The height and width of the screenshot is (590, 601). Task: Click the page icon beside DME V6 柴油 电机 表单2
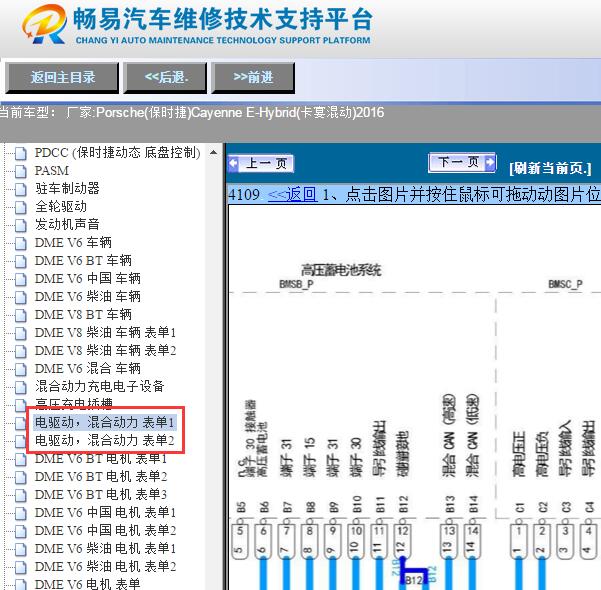tap(21, 568)
